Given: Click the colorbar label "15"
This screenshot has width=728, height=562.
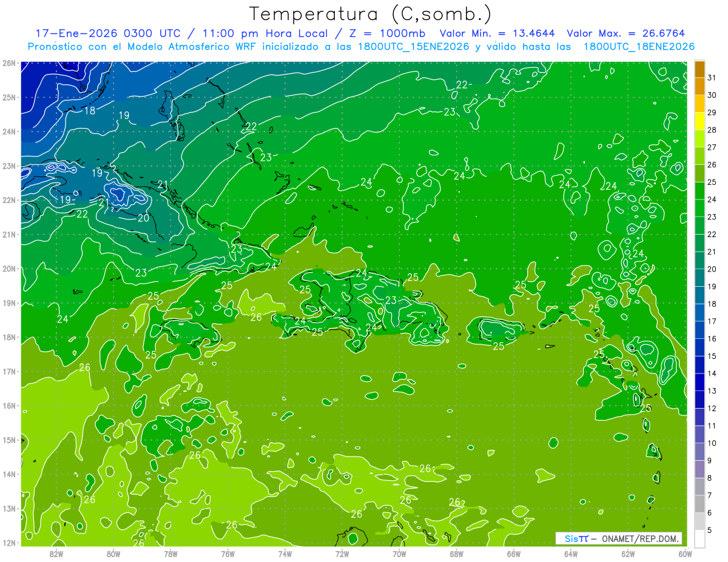Looking at the screenshot, I should 712,356.
